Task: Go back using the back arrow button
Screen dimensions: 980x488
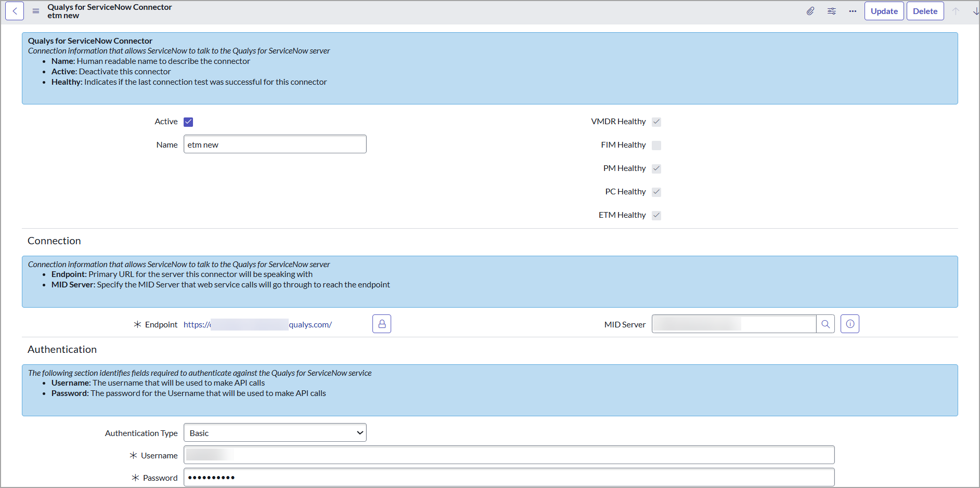Action: pos(15,11)
